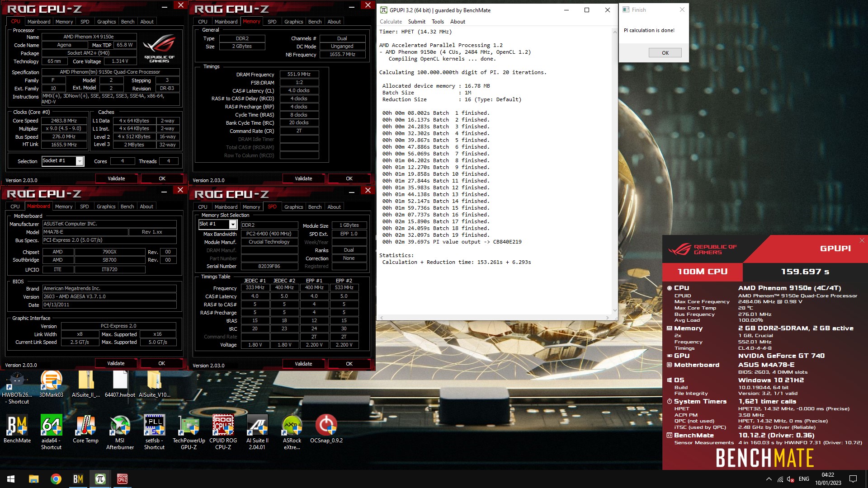Launch AI Suite II 2.04.01 icon
This screenshot has width=868, height=488.
coord(257,432)
